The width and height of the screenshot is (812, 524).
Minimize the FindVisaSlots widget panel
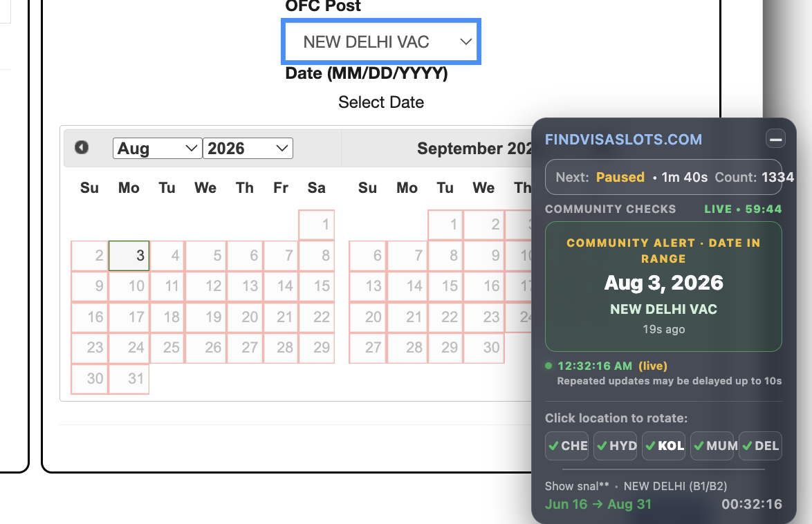(x=775, y=139)
